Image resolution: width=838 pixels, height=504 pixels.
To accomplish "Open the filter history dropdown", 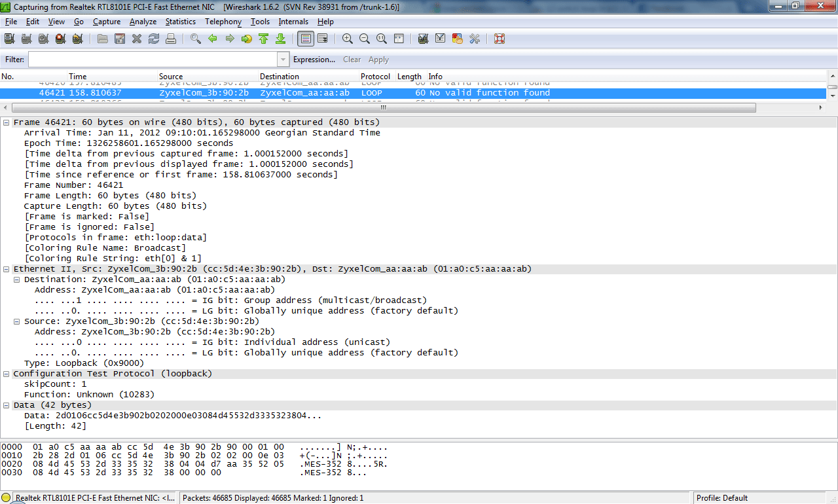I will pos(283,60).
